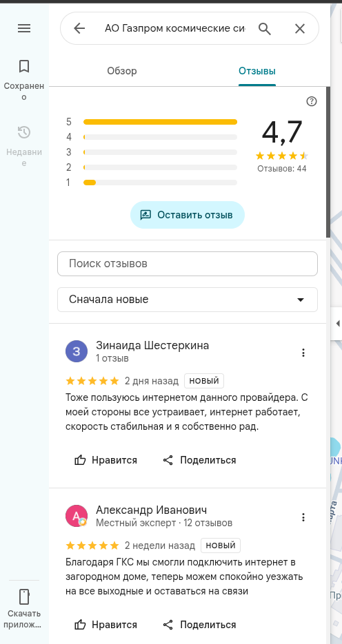Click the Оставить отзыв button

coord(188,215)
